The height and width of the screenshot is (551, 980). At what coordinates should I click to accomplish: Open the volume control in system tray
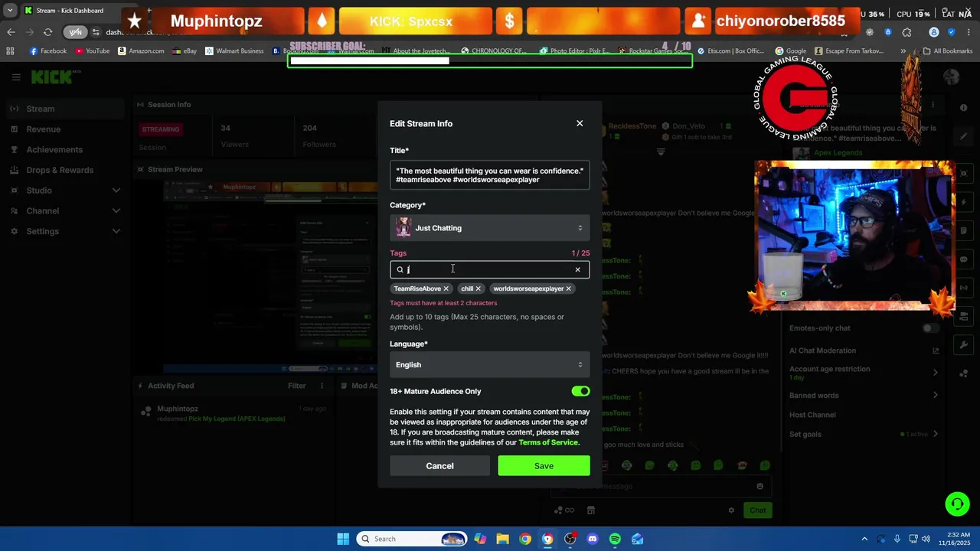pos(926,539)
